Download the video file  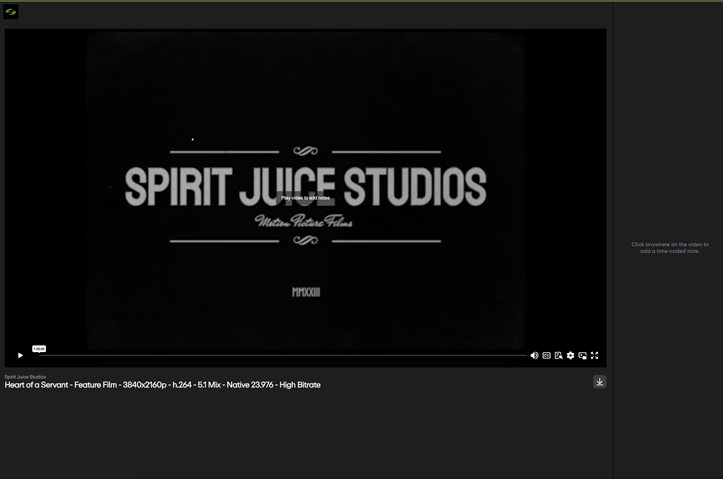[x=599, y=382]
